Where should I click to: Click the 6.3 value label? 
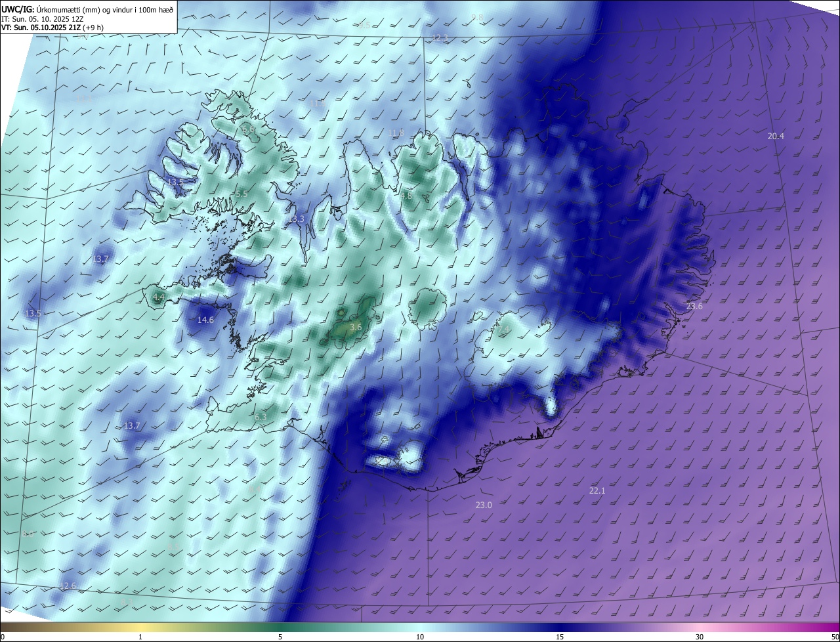[x=261, y=416]
